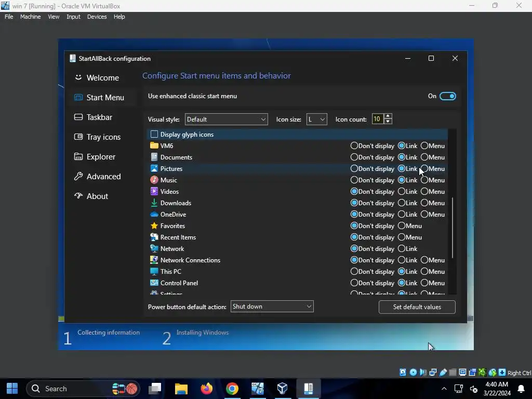The image size is (532, 399).
Task: Click the Icon count number field
Action: pyautogui.click(x=378, y=119)
